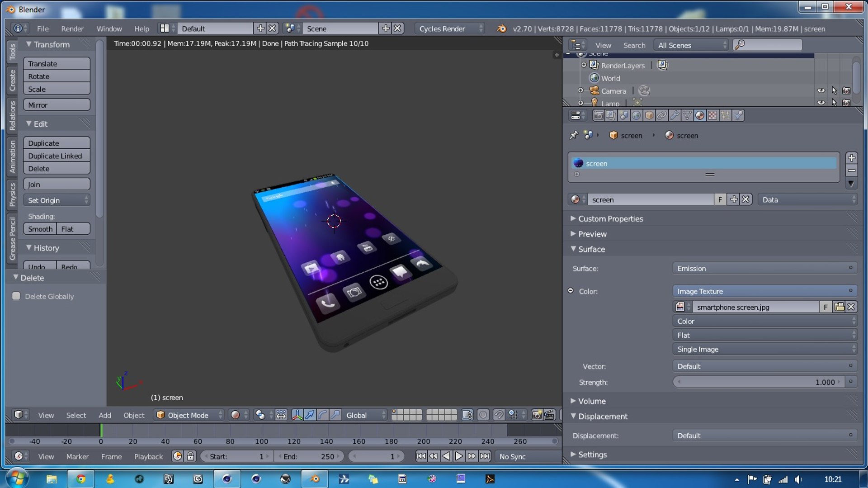Open the Object properties cube tab

[649, 116]
